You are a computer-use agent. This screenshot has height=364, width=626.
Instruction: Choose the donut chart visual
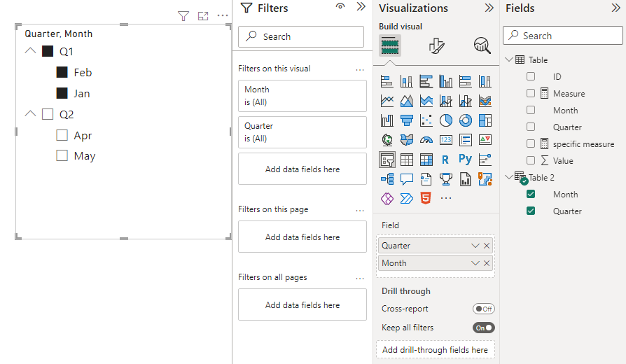465,120
